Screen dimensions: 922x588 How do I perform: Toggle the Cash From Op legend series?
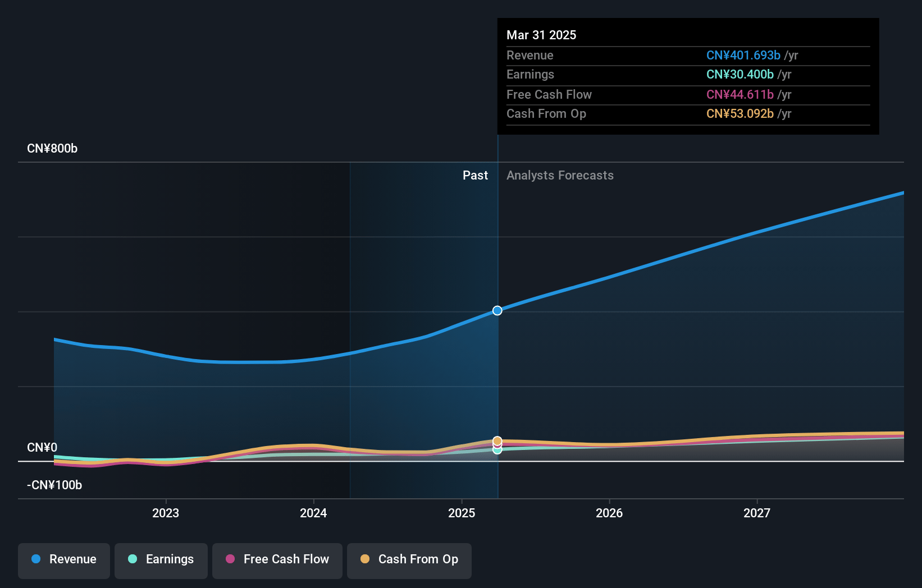coord(409,561)
